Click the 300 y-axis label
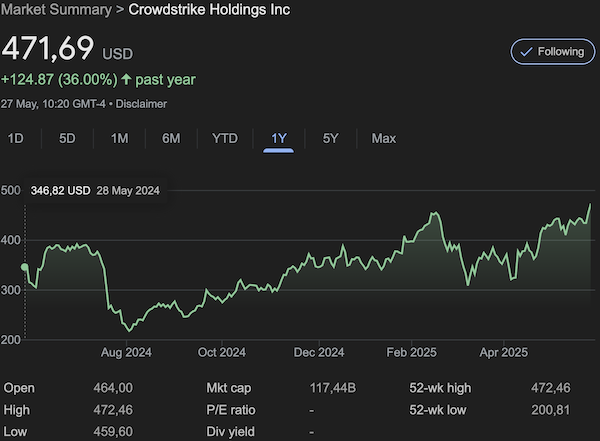Image resolution: width=600 pixels, height=441 pixels. pyautogui.click(x=11, y=290)
